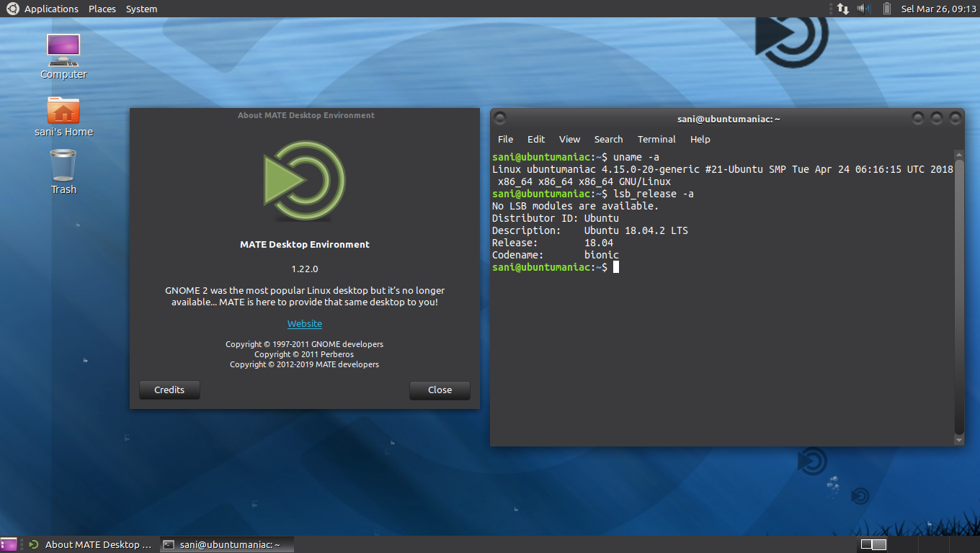Open the terminal window menu button
980x553 pixels.
click(500, 118)
